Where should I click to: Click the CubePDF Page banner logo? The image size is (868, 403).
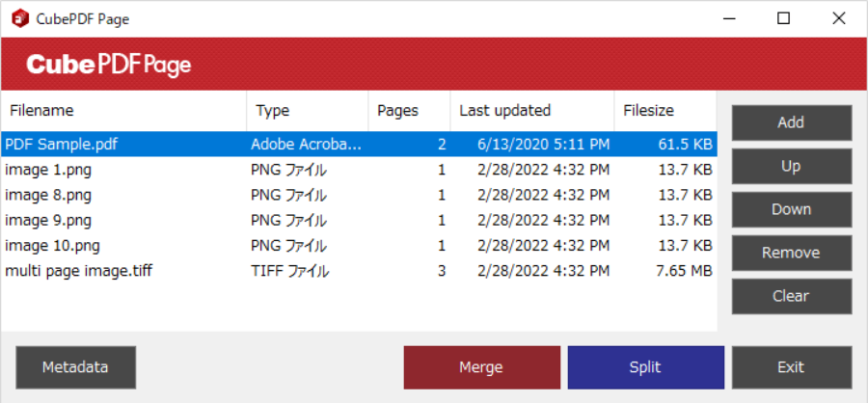click(x=109, y=65)
